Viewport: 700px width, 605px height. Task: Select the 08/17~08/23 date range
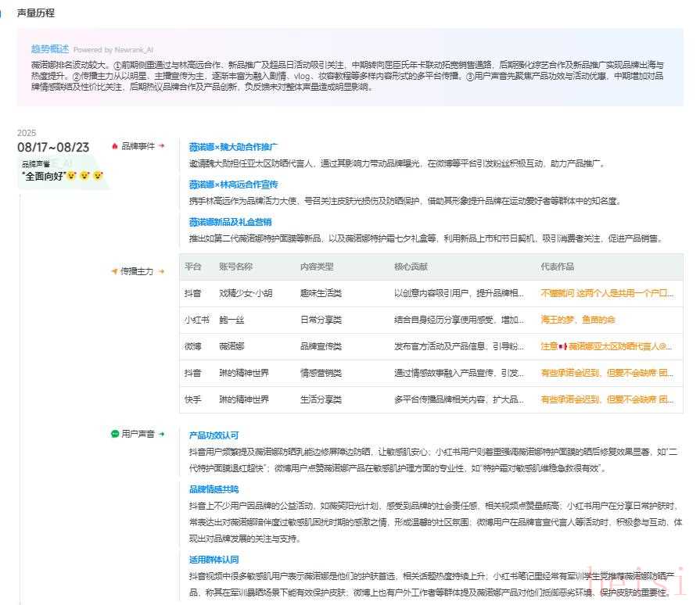(x=53, y=147)
